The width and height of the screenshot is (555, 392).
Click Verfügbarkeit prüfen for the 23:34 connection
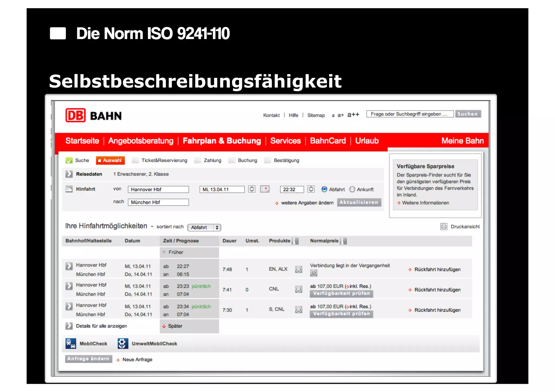[x=341, y=314]
